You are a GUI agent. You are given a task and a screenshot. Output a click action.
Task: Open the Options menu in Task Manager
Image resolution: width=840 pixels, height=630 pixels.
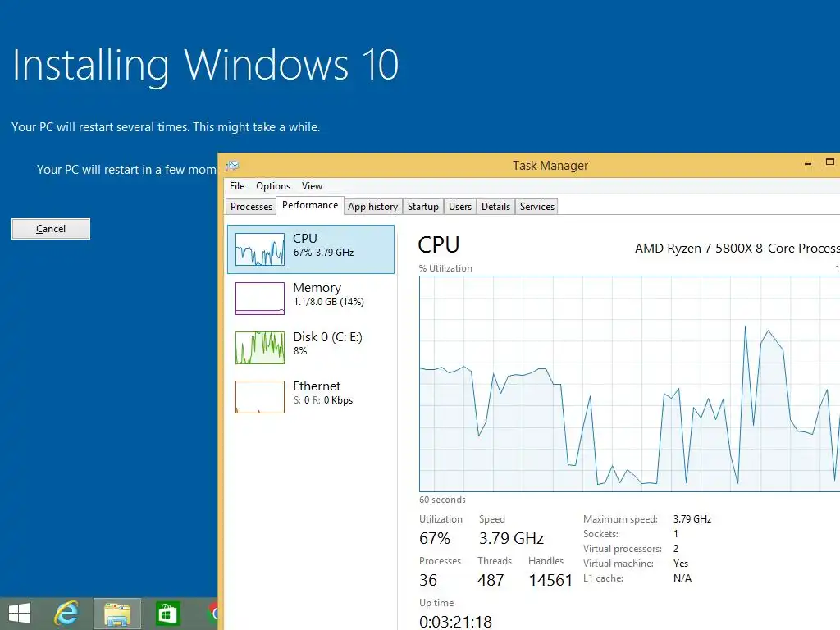tap(272, 186)
